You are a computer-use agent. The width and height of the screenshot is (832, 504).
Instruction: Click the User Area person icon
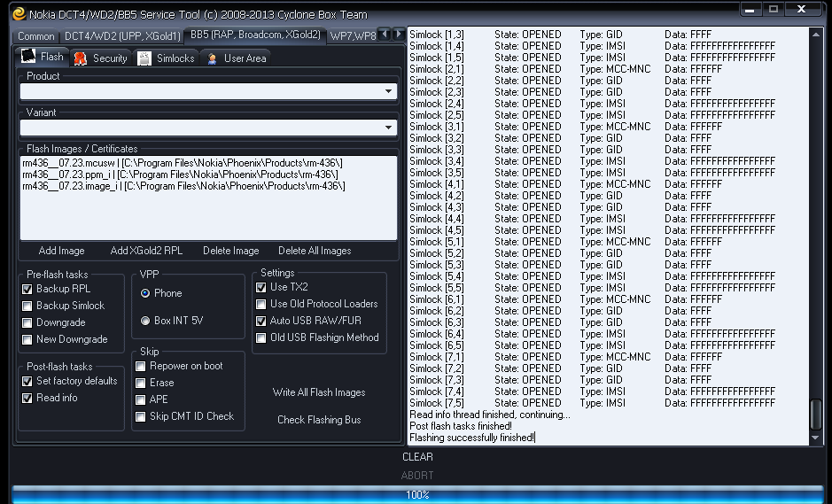pyautogui.click(x=213, y=58)
